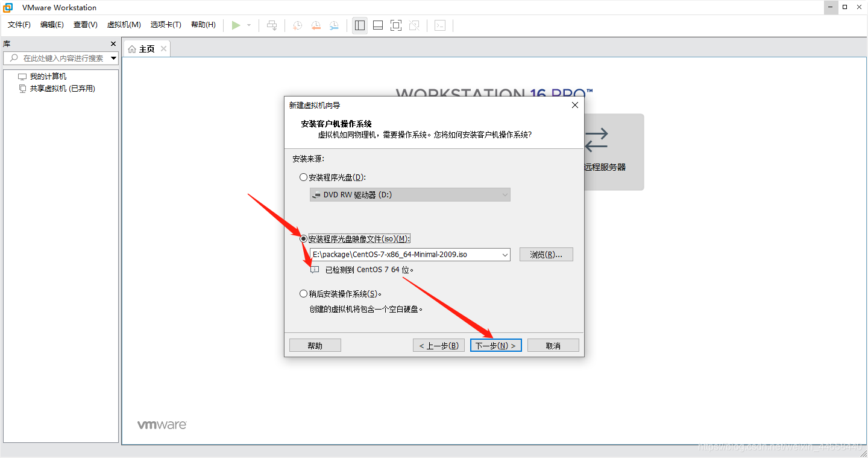Image resolution: width=868 pixels, height=458 pixels.
Task: Open the DVD RW 驱动器 (D:) dropdown
Action: tap(410, 195)
